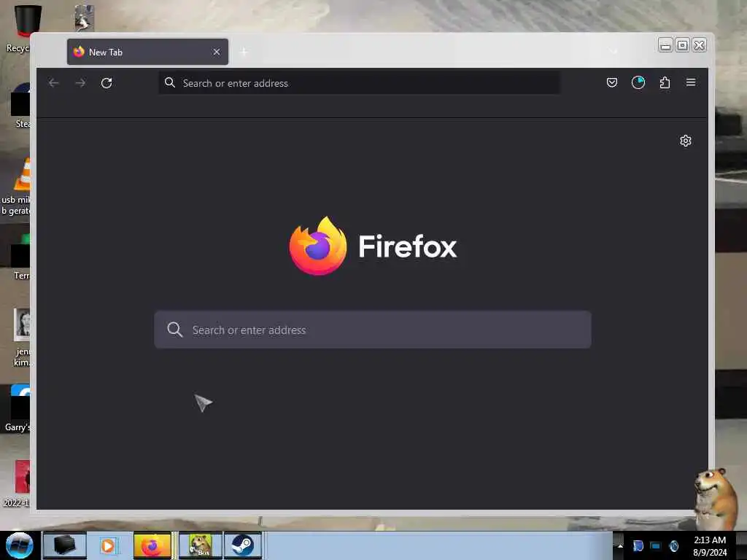Open the hamster Box taskbar app
The width and height of the screenshot is (747, 560).
[201, 545]
